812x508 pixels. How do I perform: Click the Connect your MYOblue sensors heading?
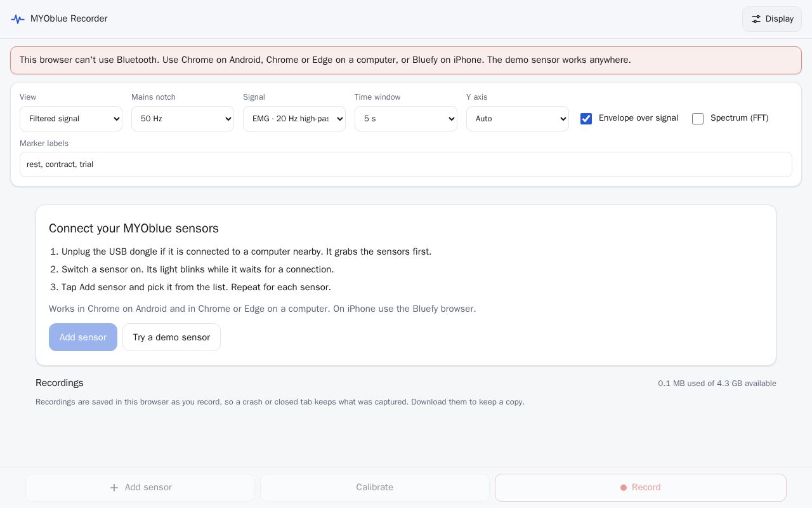[134, 229]
